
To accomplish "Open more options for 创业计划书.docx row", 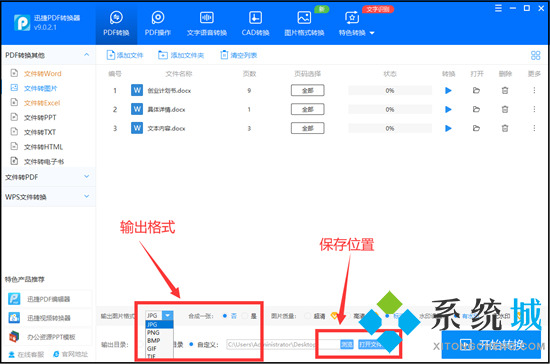I will (534, 90).
